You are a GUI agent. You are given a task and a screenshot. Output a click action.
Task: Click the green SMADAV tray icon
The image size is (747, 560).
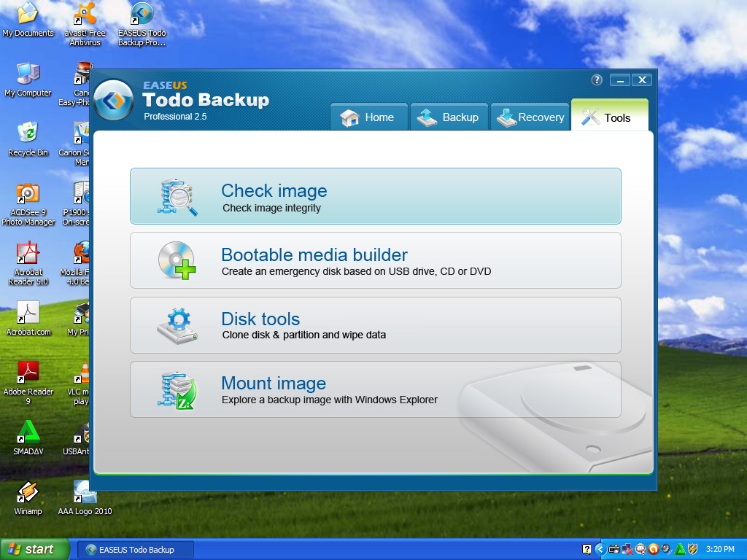680,549
